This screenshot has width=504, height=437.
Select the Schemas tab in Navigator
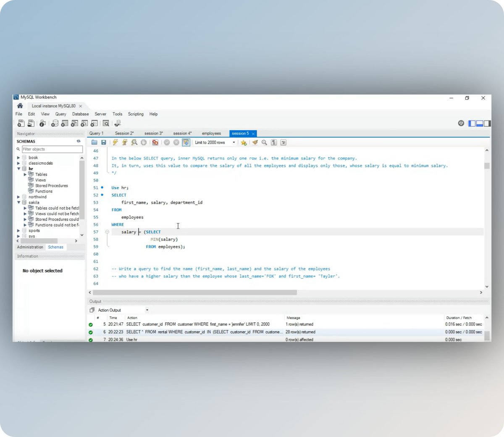click(x=55, y=247)
